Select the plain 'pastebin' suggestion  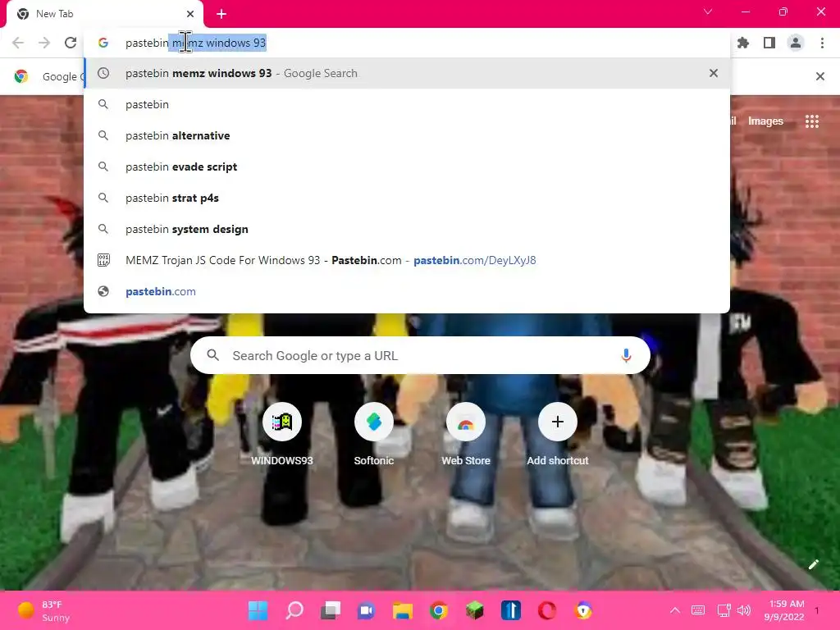(x=407, y=104)
